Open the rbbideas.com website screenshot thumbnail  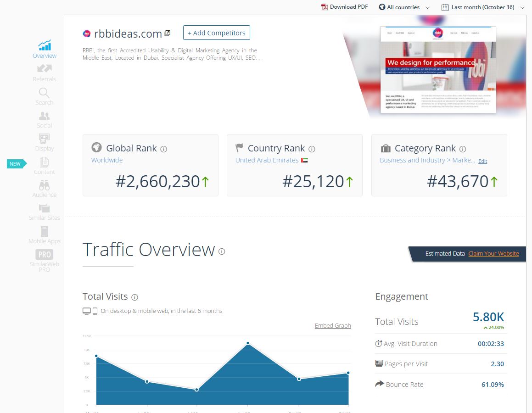(x=438, y=69)
